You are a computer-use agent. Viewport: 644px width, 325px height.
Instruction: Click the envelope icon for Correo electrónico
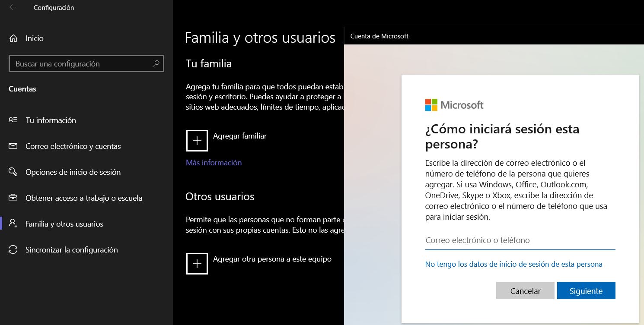[x=13, y=146]
